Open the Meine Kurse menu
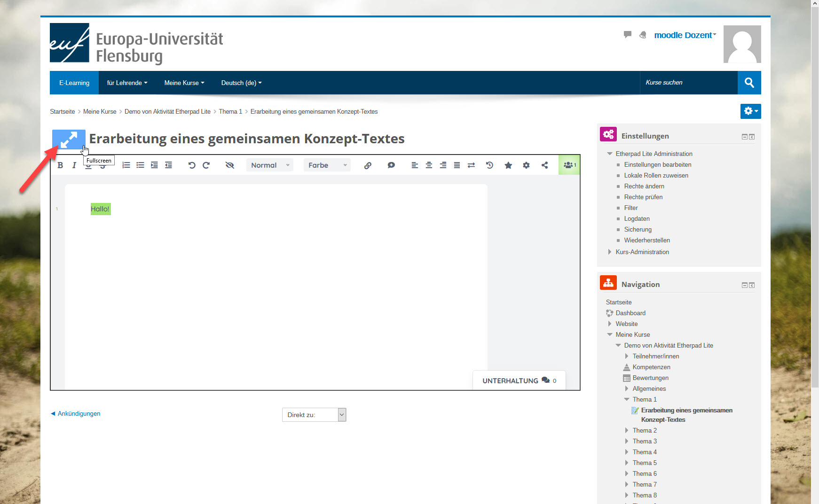The height and width of the screenshot is (504, 819). 184,83
